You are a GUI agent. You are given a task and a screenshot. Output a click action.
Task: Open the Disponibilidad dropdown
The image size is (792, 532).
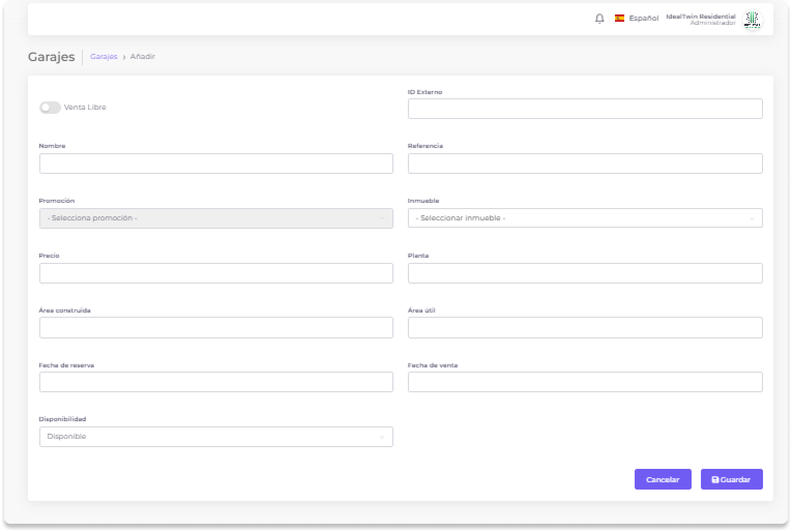(216, 437)
